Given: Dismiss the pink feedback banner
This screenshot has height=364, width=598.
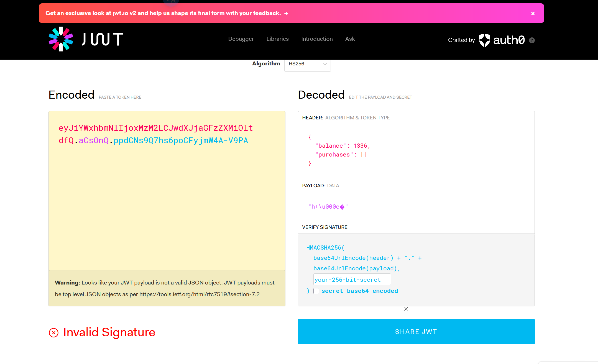Looking at the screenshot, I should point(533,14).
